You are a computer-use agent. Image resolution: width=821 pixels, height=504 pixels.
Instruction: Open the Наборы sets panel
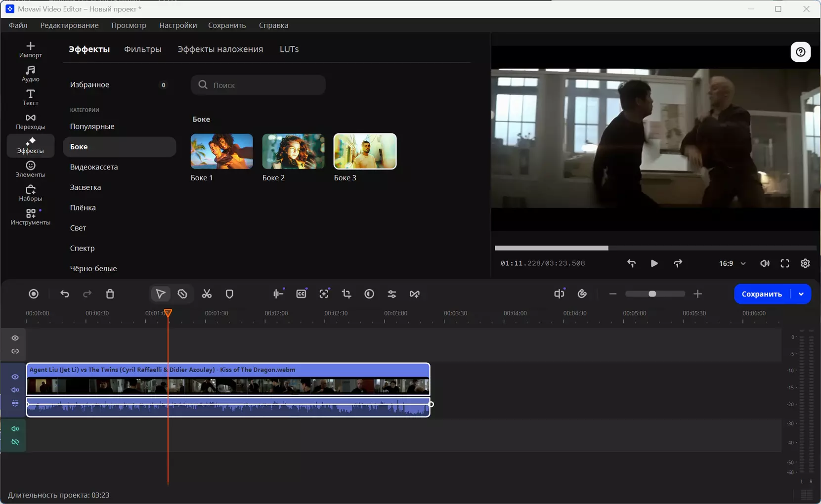coord(31,193)
